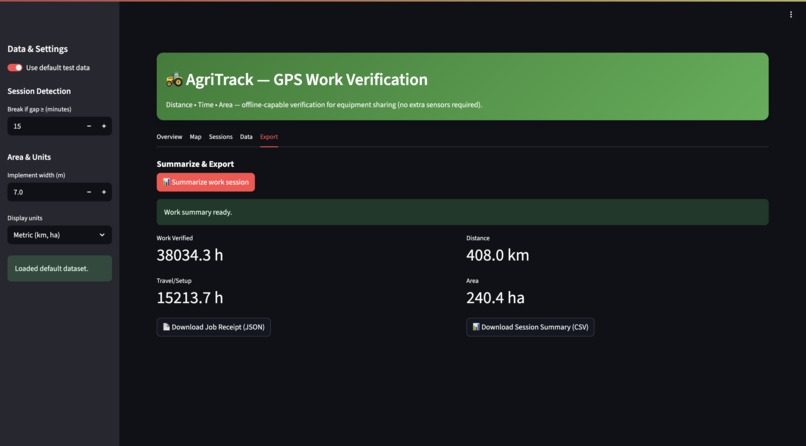
Task: Click the implement width input field
Action: [x=45, y=192]
